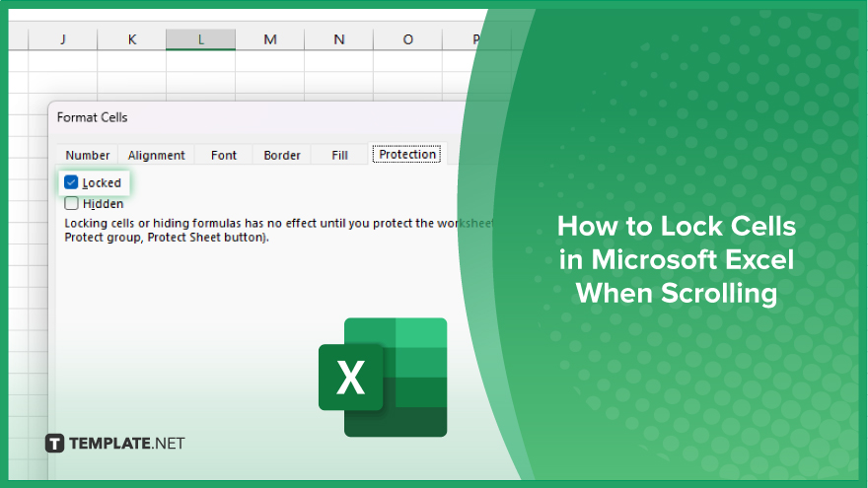868x488 pixels.
Task: Enable the Hidden checkbox
Action: coord(71,204)
